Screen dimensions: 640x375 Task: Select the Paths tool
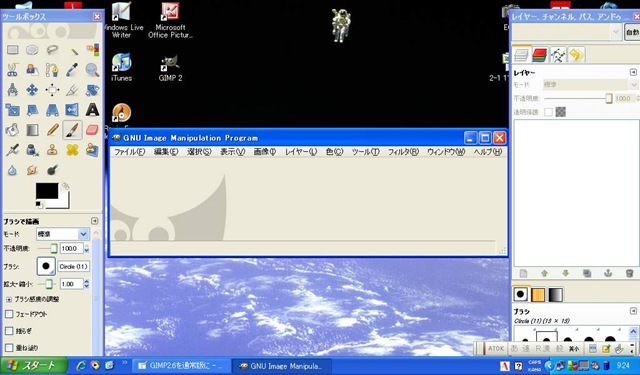click(52, 70)
